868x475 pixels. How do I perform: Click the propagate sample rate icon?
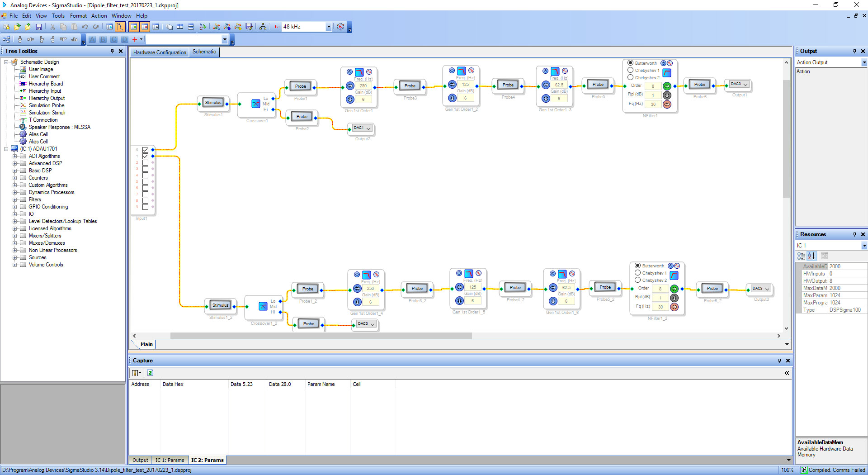click(340, 27)
